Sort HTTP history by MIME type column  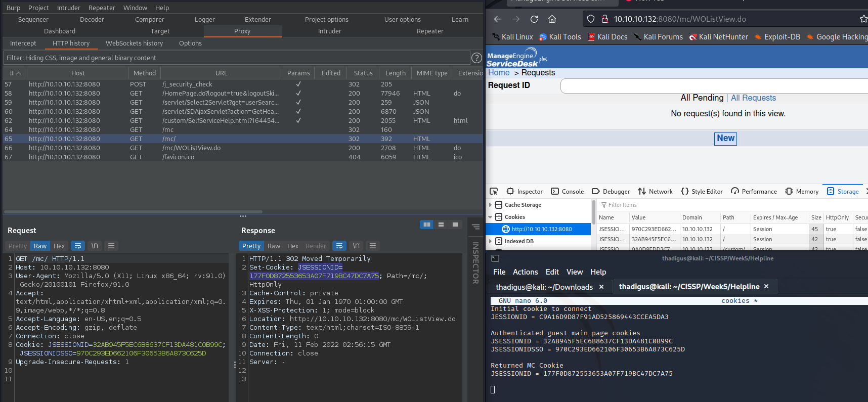click(x=432, y=73)
